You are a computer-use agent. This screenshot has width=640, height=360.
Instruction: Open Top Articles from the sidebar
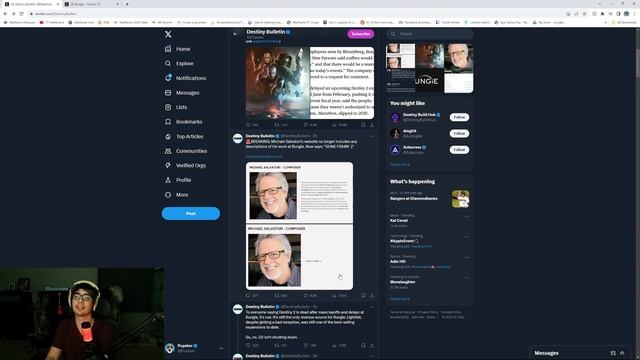184,136
